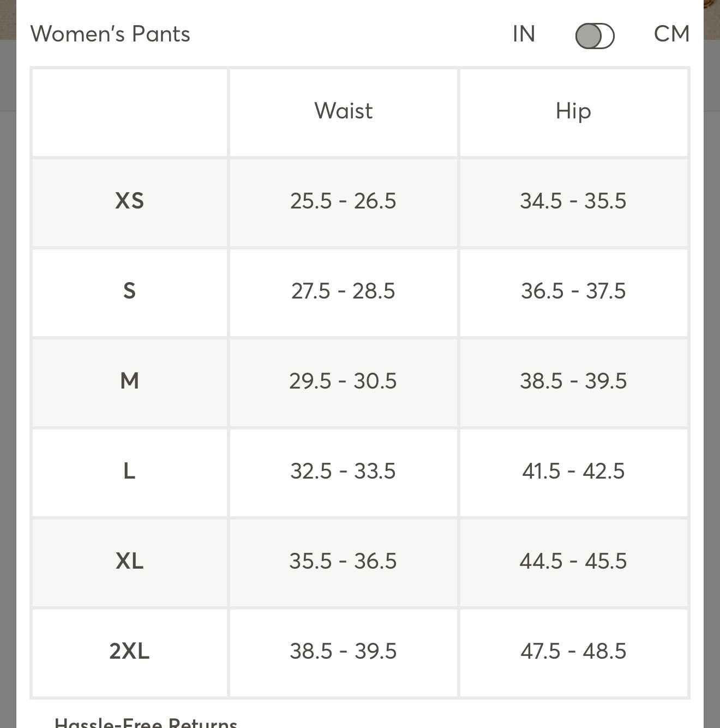The height and width of the screenshot is (728, 720).
Task: Click the Waist column header
Action: point(343,111)
